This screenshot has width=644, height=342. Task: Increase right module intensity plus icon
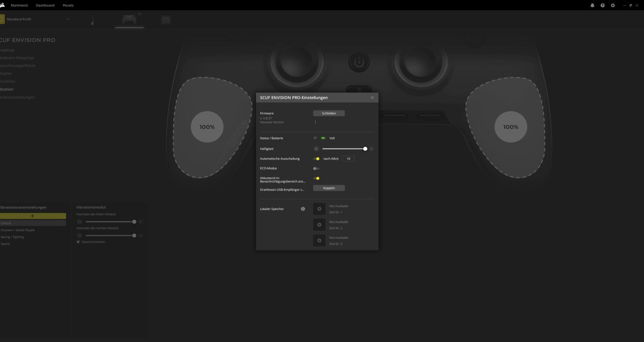pos(141,235)
